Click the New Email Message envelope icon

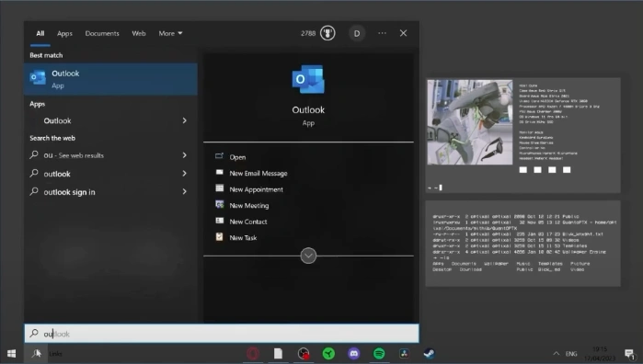(219, 172)
